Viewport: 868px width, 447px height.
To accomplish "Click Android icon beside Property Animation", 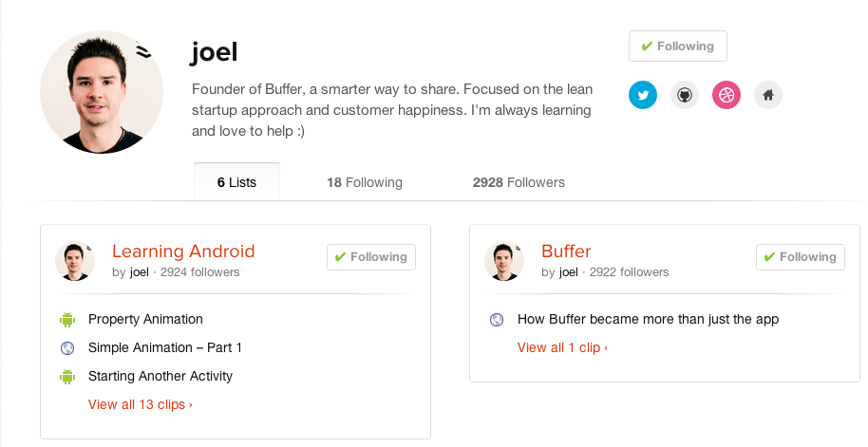I will 67,320.
